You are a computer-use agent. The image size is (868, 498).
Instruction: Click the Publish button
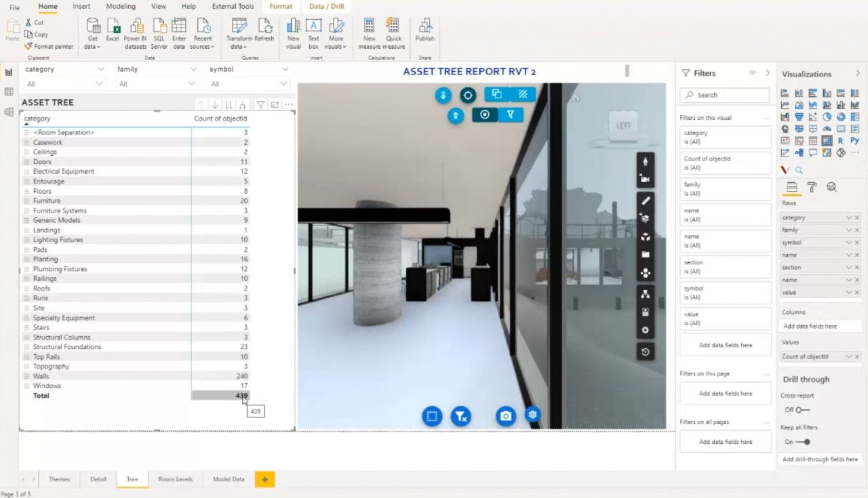click(x=425, y=30)
